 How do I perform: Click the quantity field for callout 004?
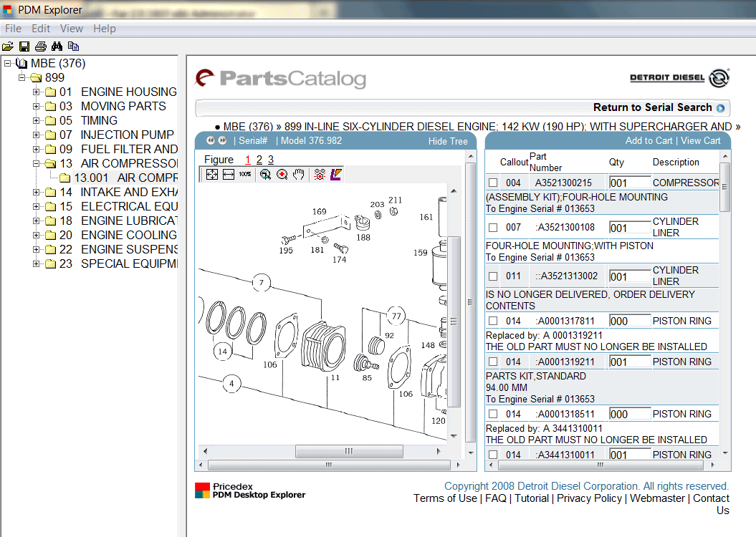tap(629, 183)
